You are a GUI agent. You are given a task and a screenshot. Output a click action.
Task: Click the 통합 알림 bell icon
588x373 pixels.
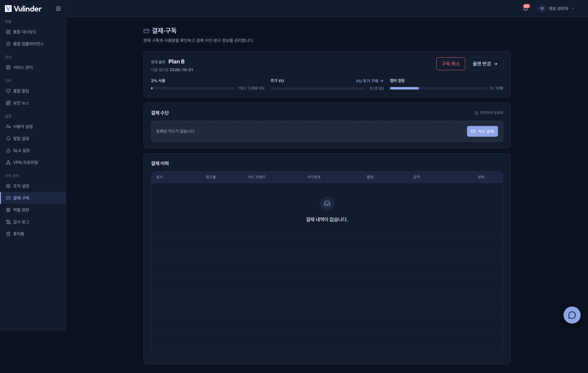[x=8, y=91]
